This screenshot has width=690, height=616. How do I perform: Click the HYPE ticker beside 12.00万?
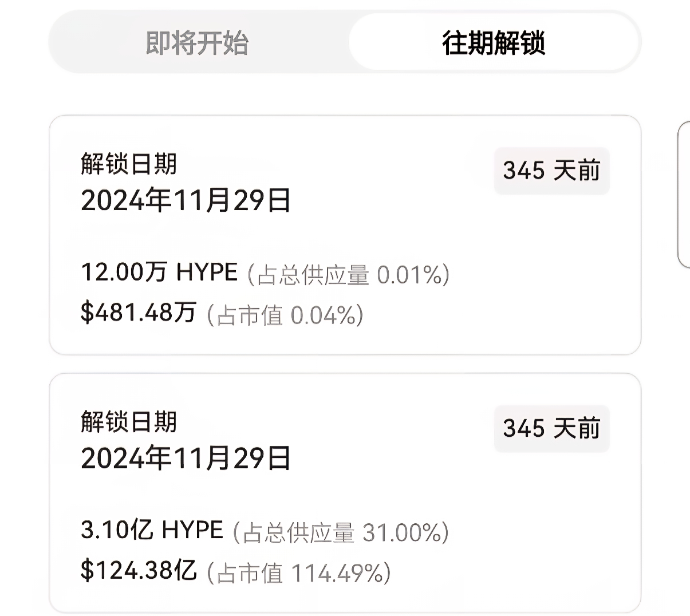click(207, 273)
